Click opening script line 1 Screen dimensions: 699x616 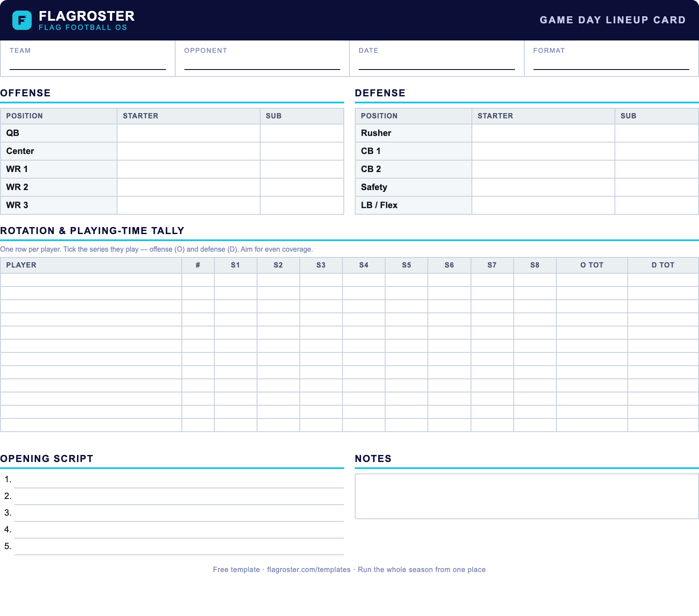tap(179, 480)
